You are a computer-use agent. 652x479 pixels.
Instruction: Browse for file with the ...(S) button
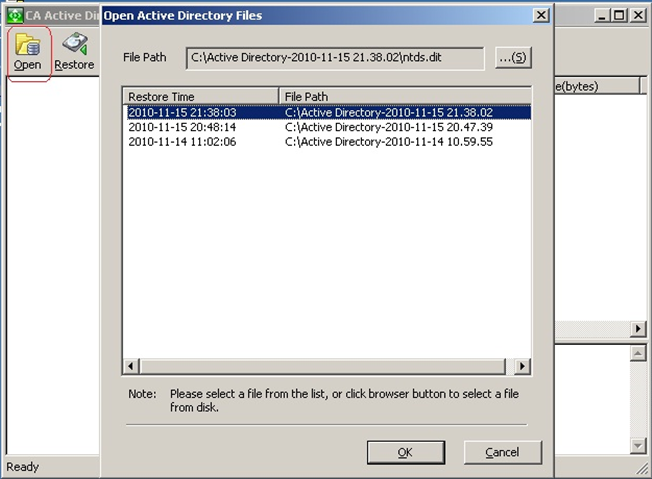[514, 57]
